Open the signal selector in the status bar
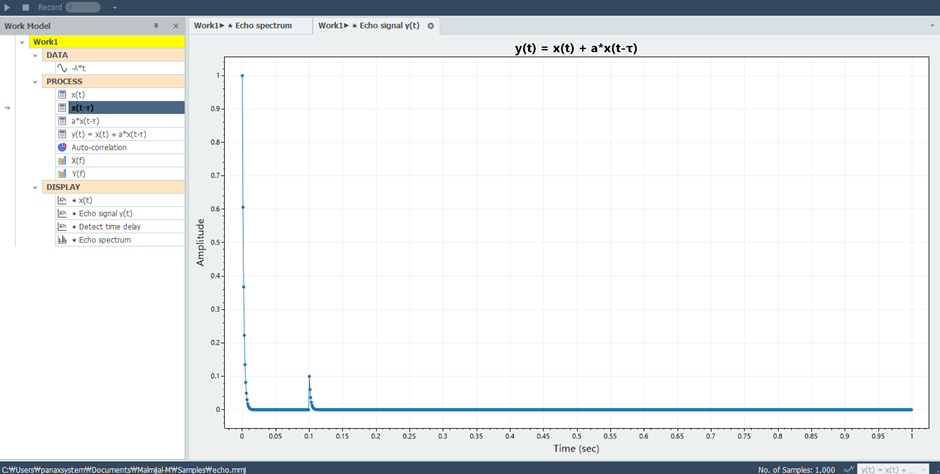This screenshot has height=474, width=940. pos(893,469)
